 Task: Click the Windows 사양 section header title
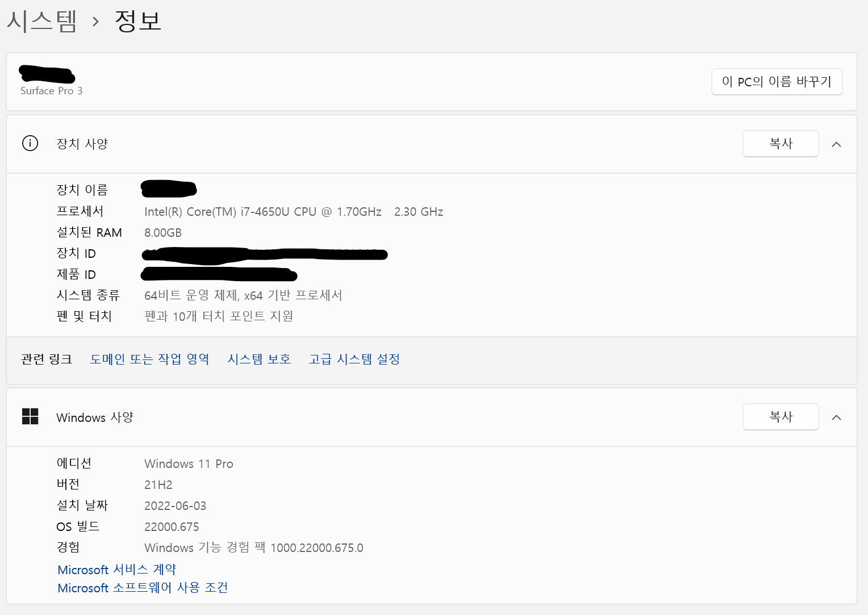95,417
